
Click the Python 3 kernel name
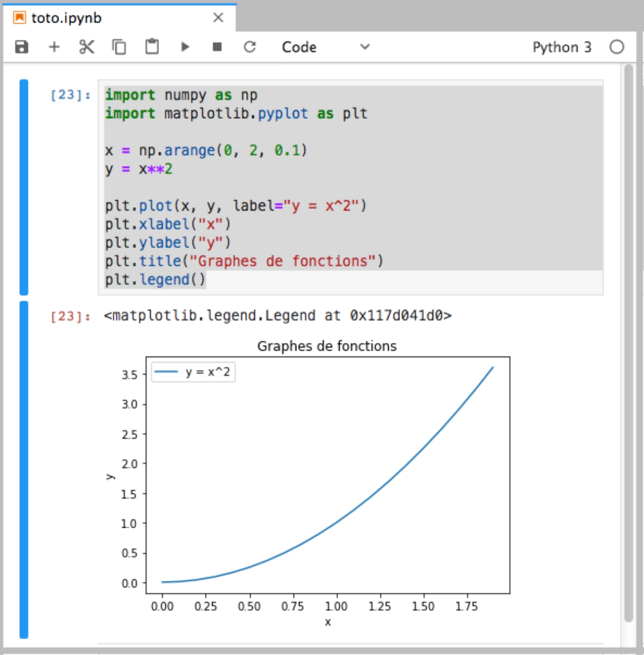tap(561, 47)
